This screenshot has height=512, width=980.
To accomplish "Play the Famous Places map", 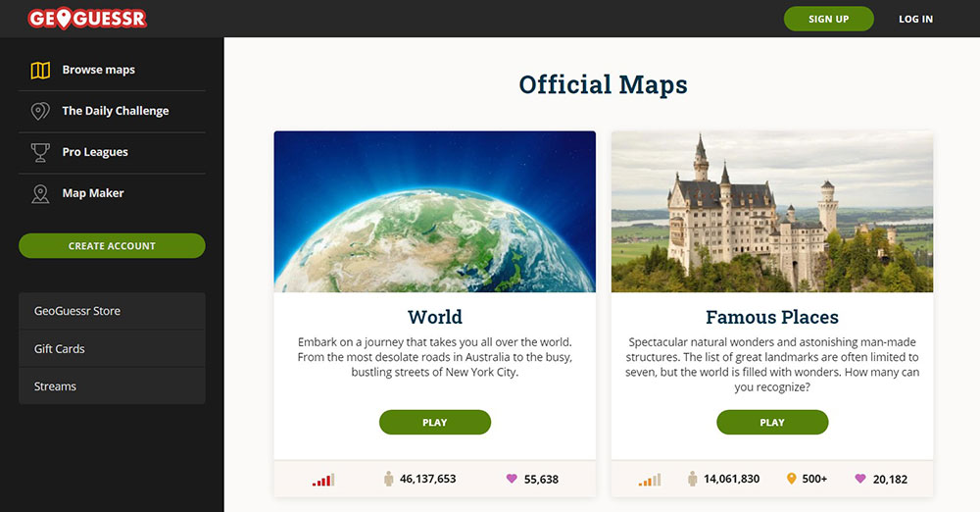I will coord(772,423).
